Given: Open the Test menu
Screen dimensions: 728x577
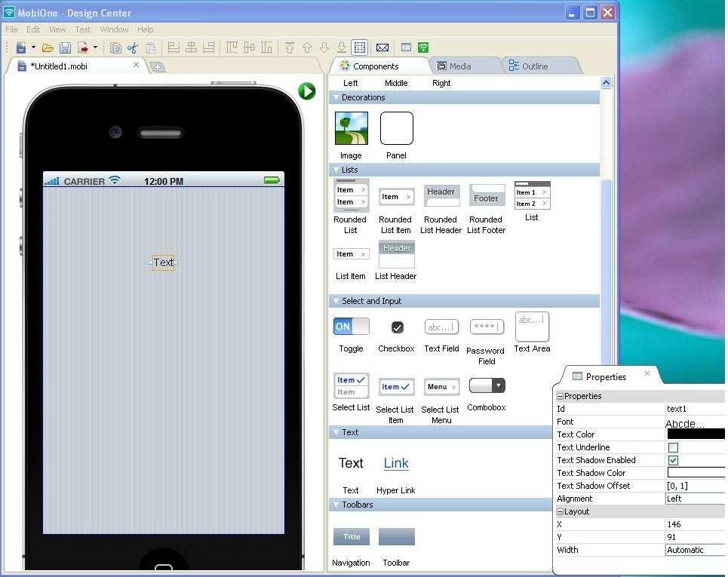Looking at the screenshot, I should click(83, 29).
